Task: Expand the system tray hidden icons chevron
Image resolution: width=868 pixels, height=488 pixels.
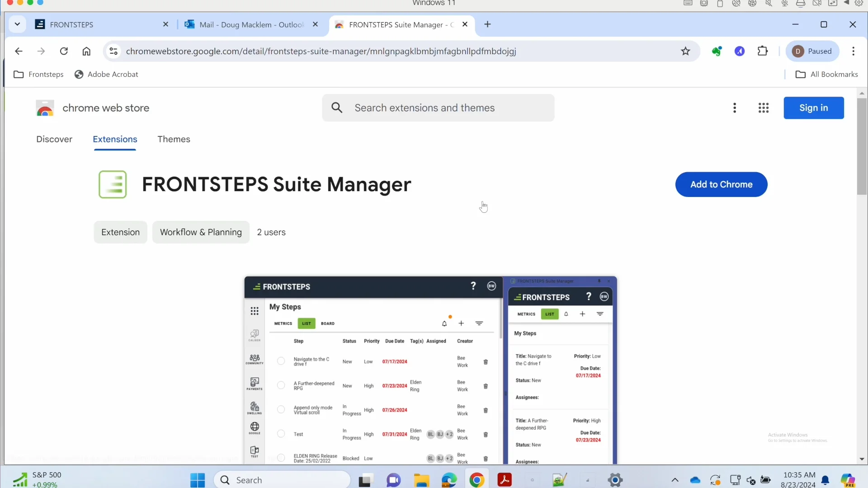Action: point(675,480)
